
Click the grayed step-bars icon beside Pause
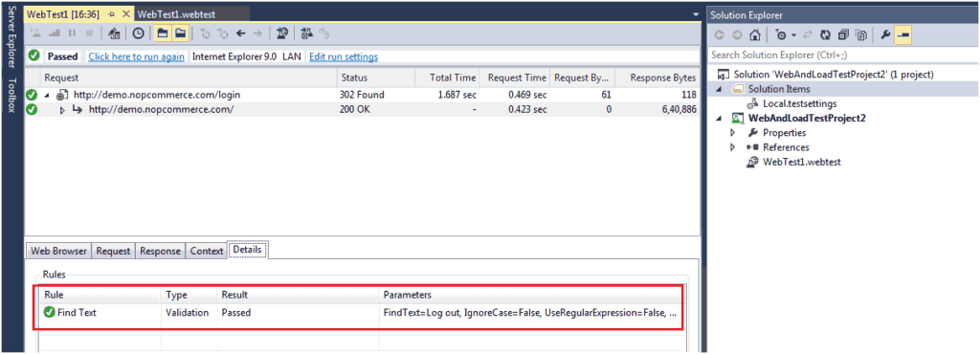[x=55, y=33]
